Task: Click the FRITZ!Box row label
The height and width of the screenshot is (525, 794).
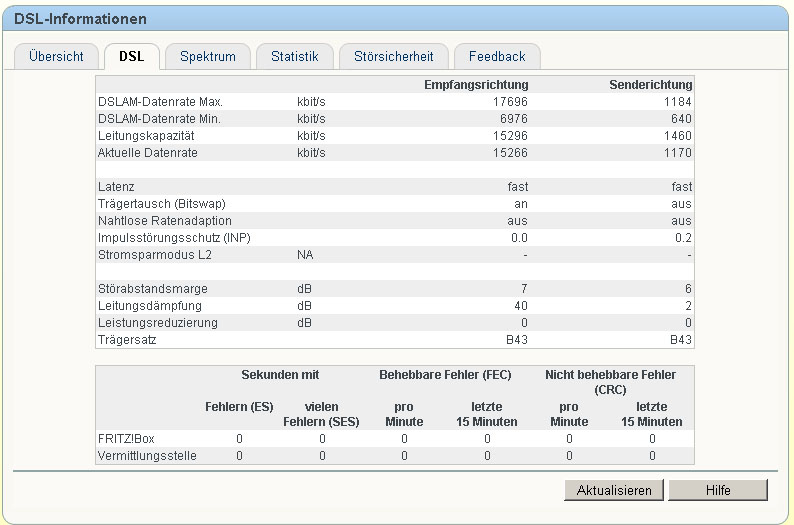Action: pyautogui.click(x=126, y=438)
